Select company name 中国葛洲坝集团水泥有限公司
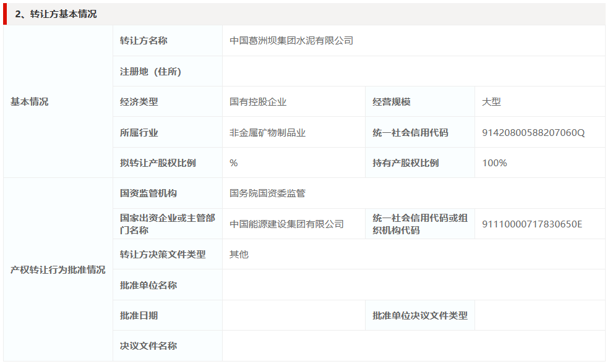Viewport: 610px width, 364px height. (x=291, y=40)
